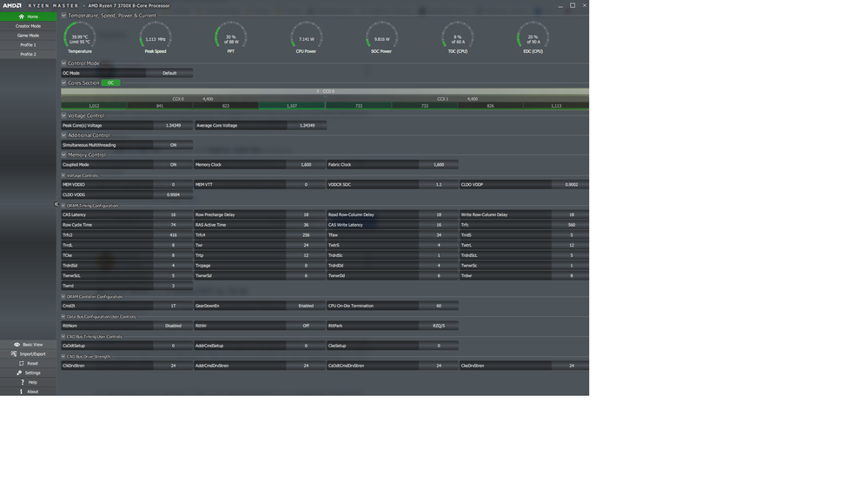Click the Settings wrench icon

19,373
